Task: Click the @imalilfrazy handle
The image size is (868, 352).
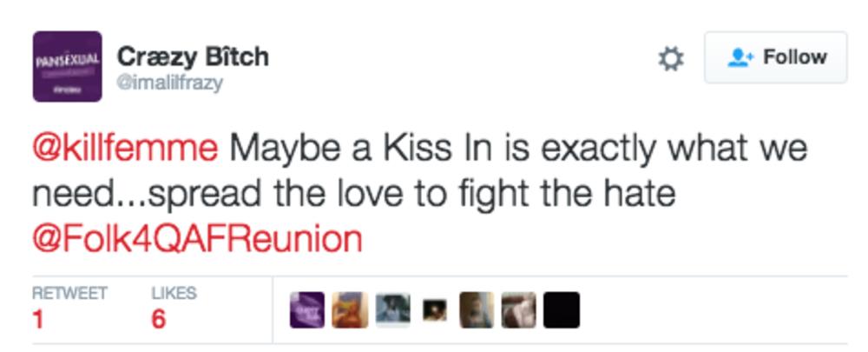Action: point(170,83)
